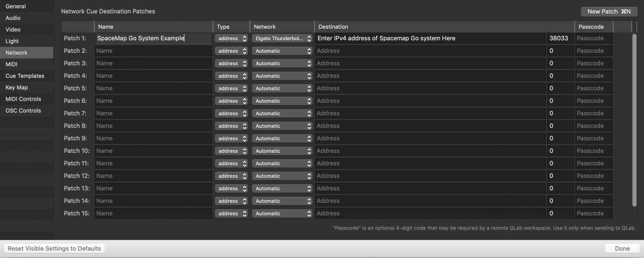Open the Cue Templates section
The height and width of the screenshot is (258, 644).
(26, 76)
